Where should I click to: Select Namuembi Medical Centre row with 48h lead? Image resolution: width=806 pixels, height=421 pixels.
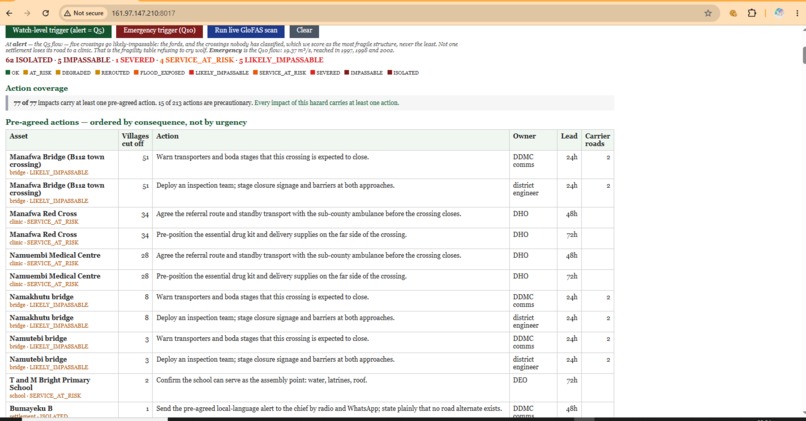[x=310, y=259]
